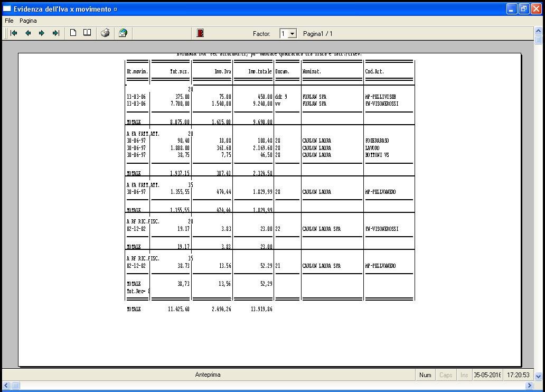
Task: Click the name 'CARLON LAURA SPA' in row 22
Action: (322, 229)
